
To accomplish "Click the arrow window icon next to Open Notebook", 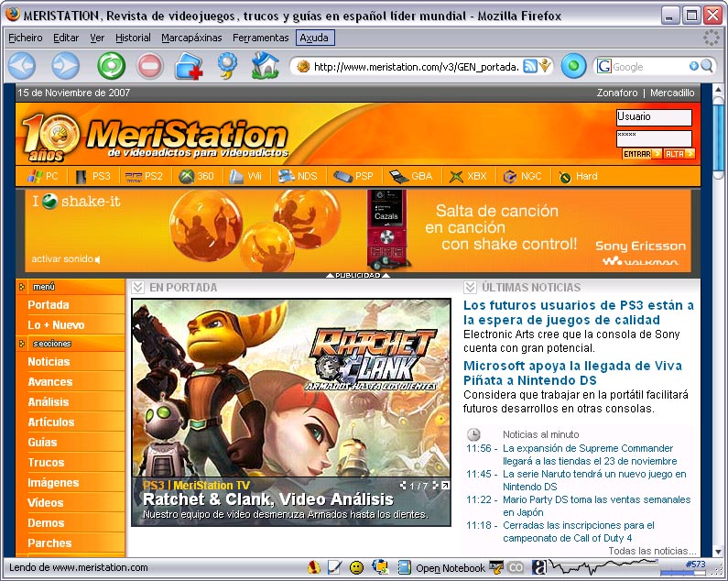I will 496,567.
